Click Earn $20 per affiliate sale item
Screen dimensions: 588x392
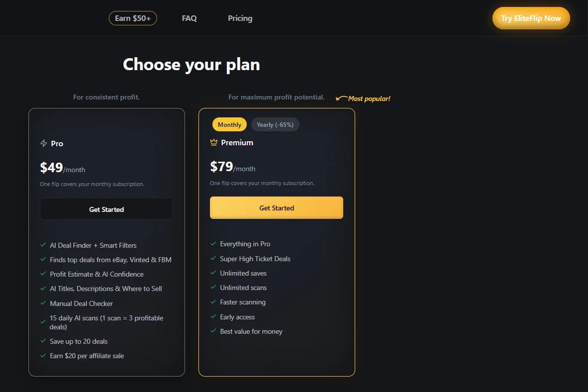[87, 356]
